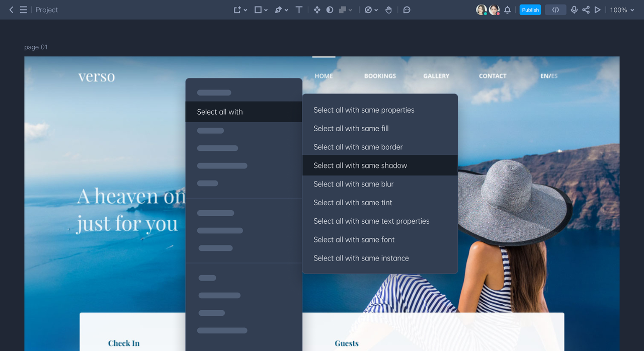
Task: Click the share icon
Action: tap(586, 10)
